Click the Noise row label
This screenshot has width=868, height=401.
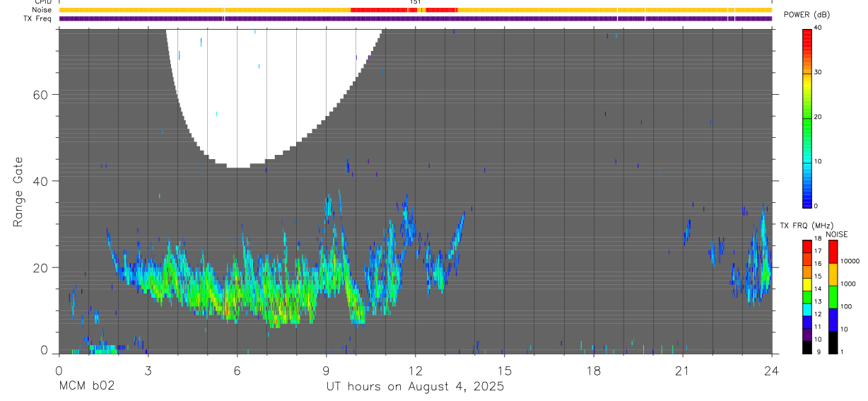(42, 10)
